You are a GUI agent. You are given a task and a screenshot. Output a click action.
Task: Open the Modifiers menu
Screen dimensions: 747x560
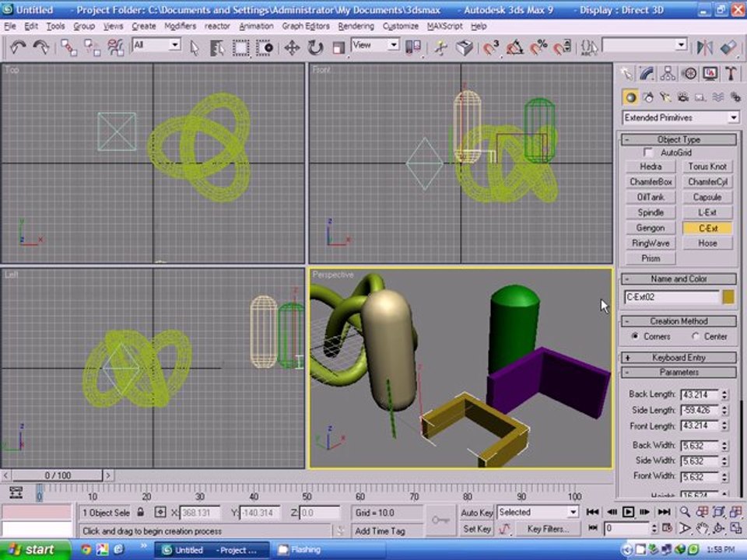[180, 26]
